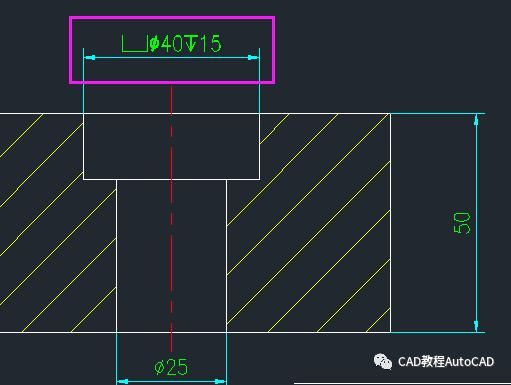This screenshot has width=511, height=385.
Task: Select the red dashed centerline
Action: coord(171,218)
